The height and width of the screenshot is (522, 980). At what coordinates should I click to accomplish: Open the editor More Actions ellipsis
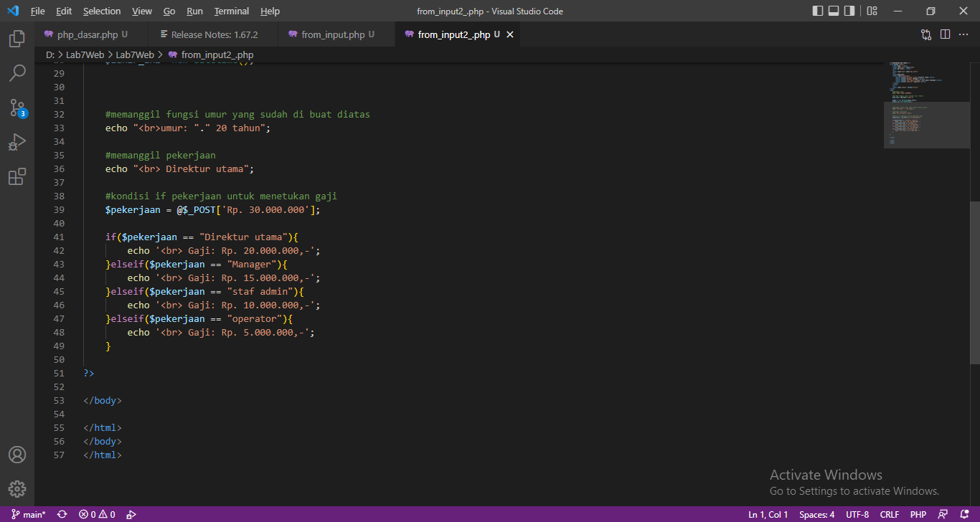tap(963, 34)
